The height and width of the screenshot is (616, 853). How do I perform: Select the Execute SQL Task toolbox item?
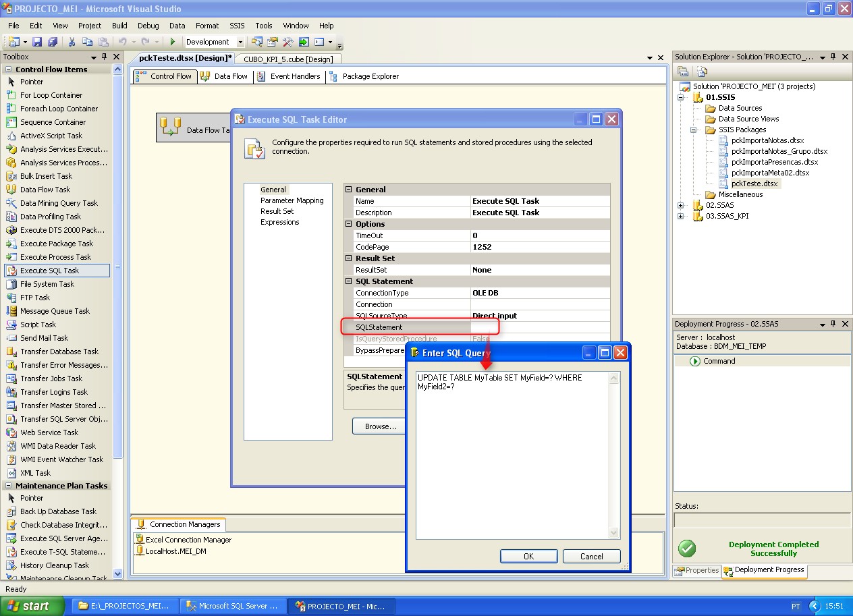pos(56,271)
